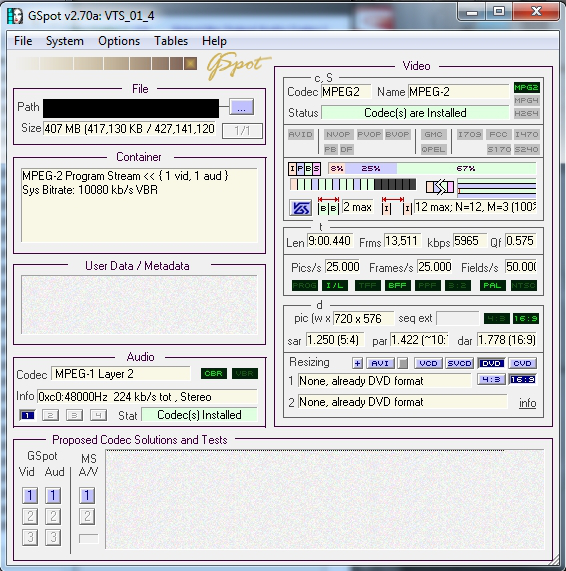The width and height of the screenshot is (566, 571).
Task: Open the System menu
Action: pyautogui.click(x=64, y=41)
